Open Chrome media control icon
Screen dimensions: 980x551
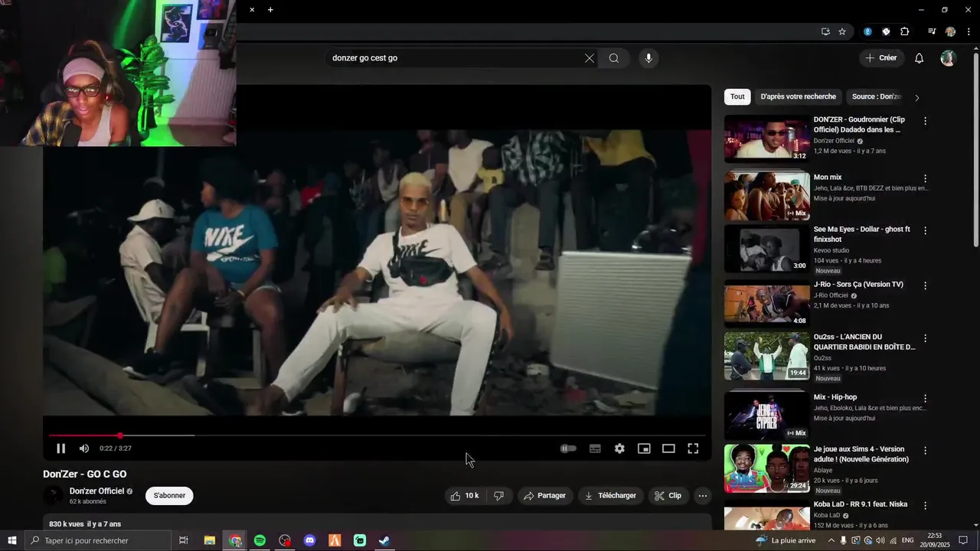[932, 31]
